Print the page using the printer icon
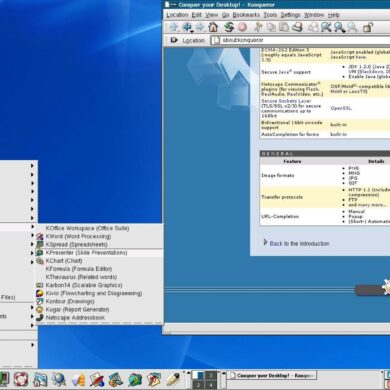 tap(297, 27)
